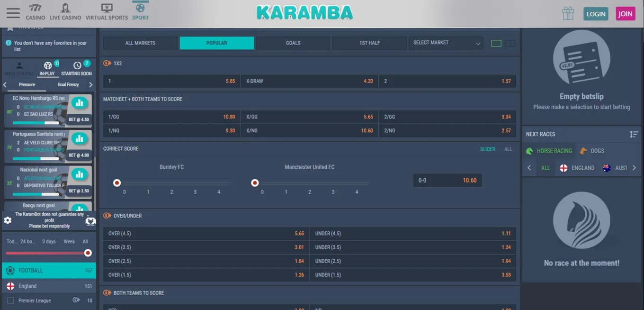Open KaramBot settings gear
The image size is (644, 310).
point(8,220)
